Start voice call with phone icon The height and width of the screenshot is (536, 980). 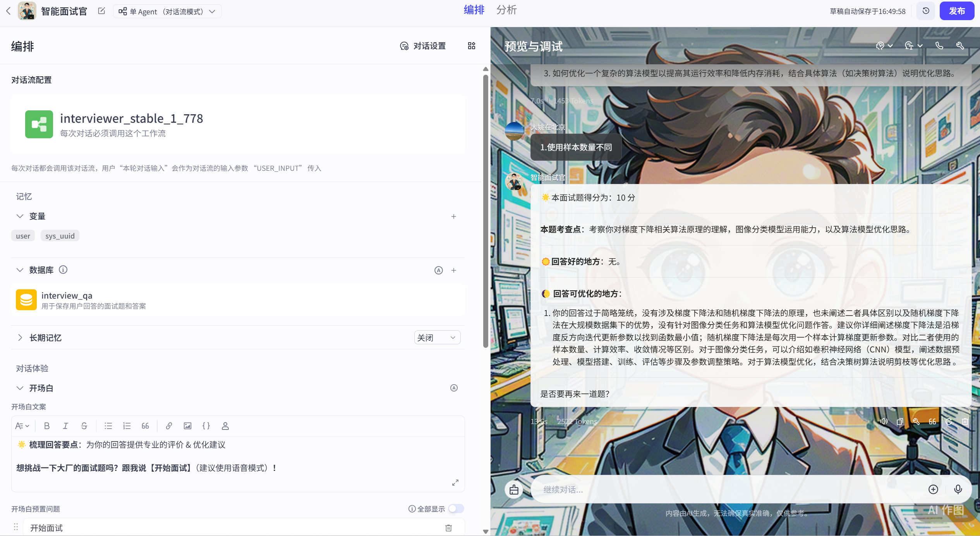click(939, 46)
